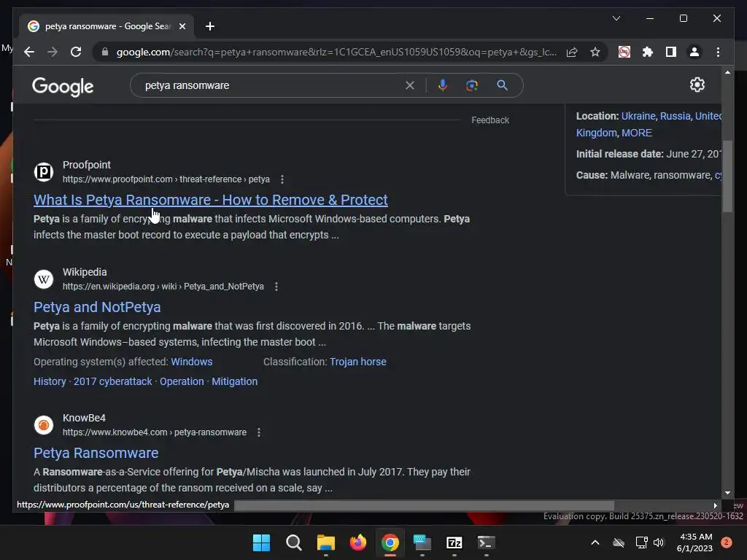Launch Firefox from the taskbar
The height and width of the screenshot is (560, 747).
357,542
